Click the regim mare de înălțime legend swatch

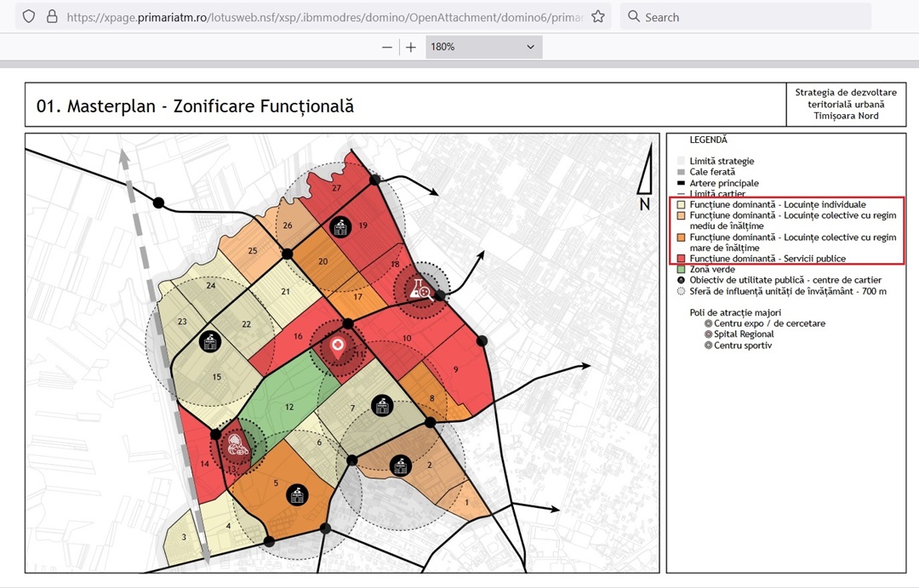pyautogui.click(x=681, y=237)
